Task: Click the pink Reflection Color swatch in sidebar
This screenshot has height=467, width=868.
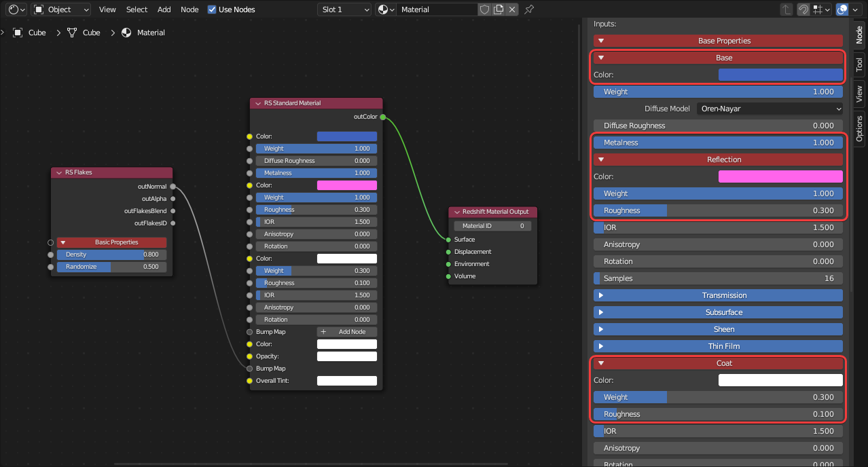Action: [x=780, y=176]
